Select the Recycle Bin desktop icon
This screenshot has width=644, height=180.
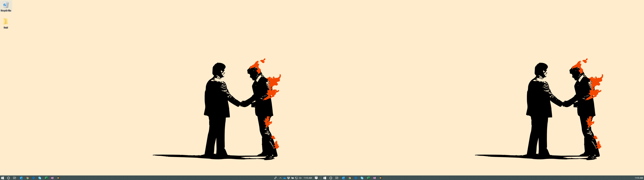tap(6, 6)
